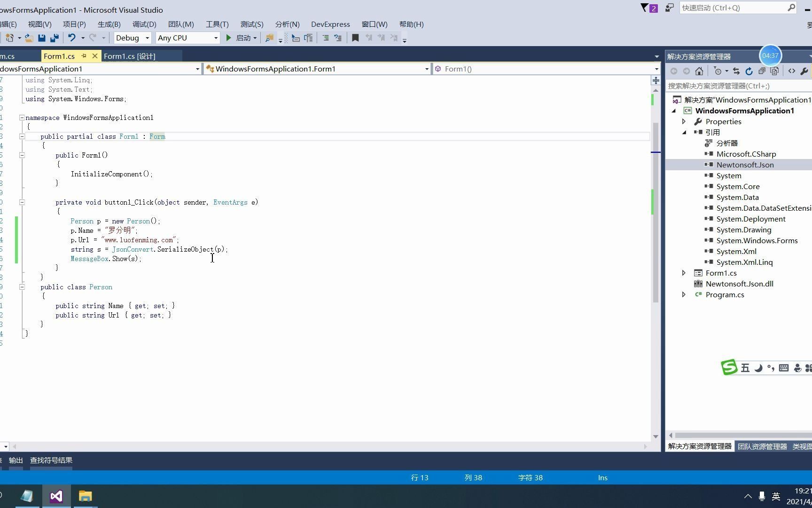Toggle a bookmark with the bookmark icon
812x508 pixels.
tap(355, 38)
